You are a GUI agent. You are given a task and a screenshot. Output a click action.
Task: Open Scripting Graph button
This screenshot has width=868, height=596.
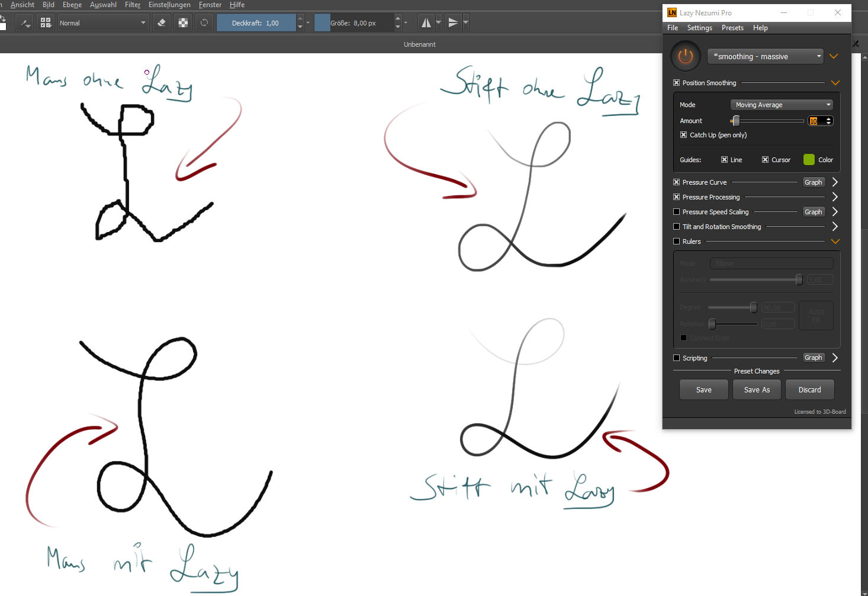click(x=813, y=357)
